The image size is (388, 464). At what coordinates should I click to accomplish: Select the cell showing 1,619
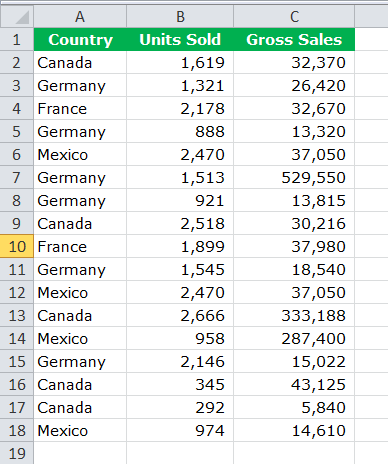pos(180,62)
